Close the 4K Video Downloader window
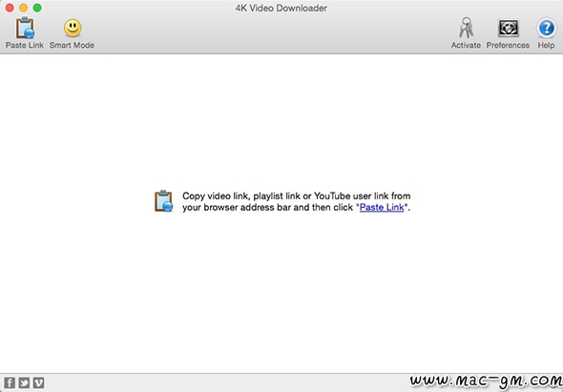The image size is (563, 392). click(10, 8)
